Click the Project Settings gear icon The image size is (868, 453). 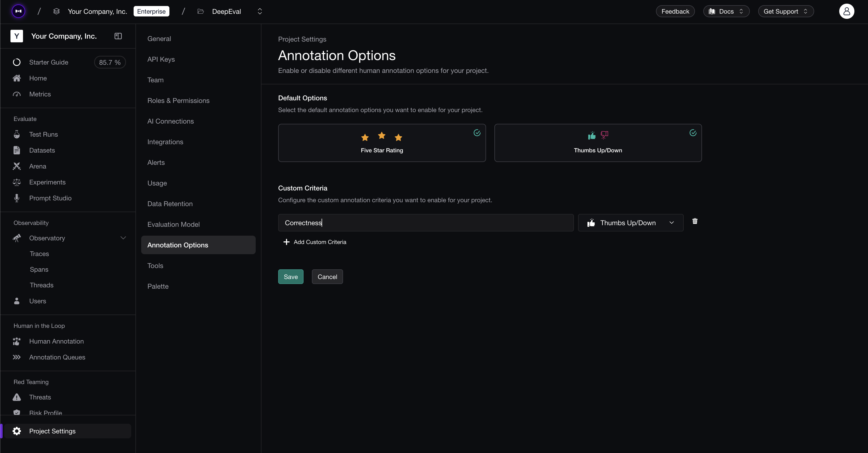pos(16,431)
